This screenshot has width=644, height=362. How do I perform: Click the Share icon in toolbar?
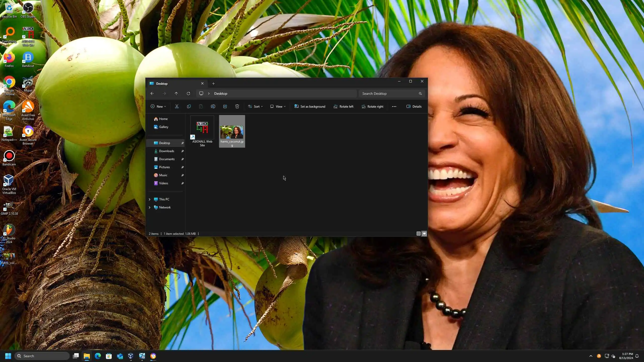point(225,106)
